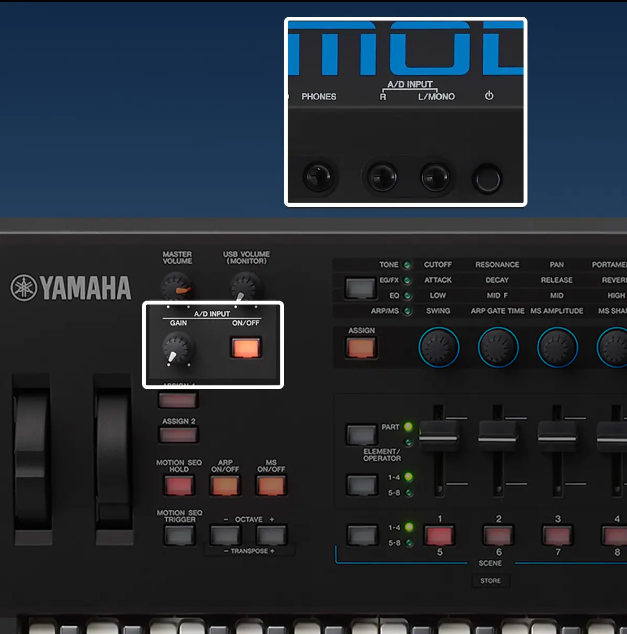Select the Scene 3/7 button
Screen dimensions: 627x634
click(557, 535)
